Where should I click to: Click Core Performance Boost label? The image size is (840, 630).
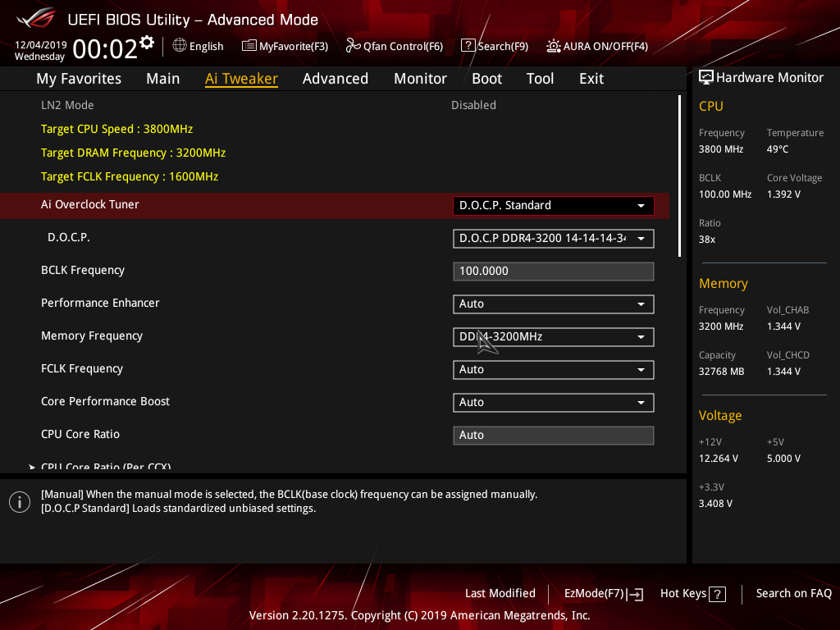coord(105,401)
